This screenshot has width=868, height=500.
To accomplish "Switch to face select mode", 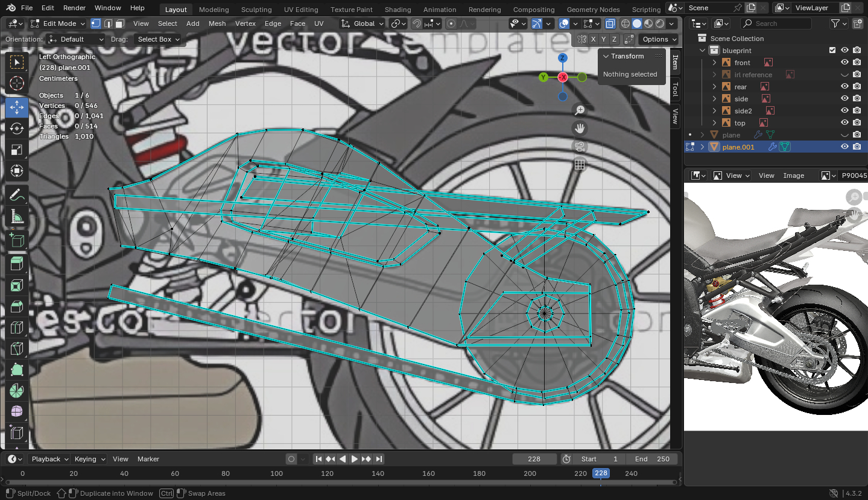I will [x=119, y=24].
